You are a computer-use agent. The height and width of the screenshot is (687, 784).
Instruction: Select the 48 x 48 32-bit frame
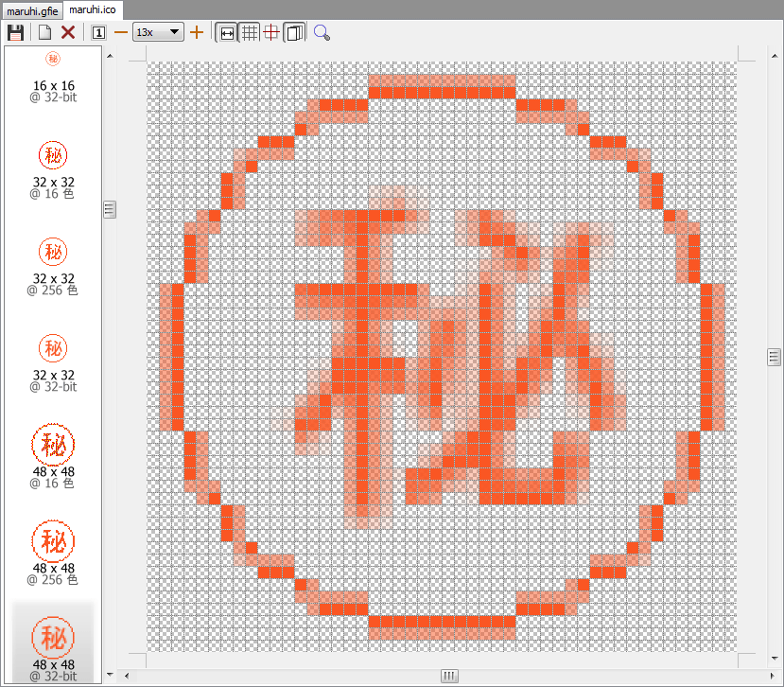tap(53, 643)
